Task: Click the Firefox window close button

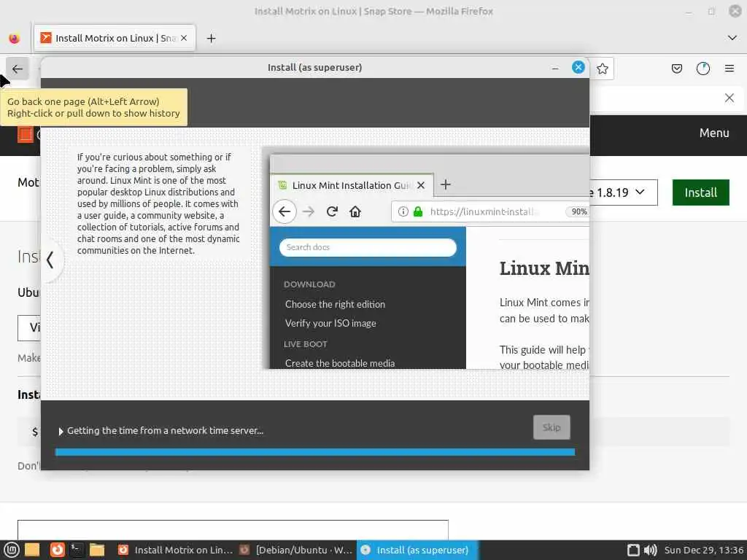Action: point(735,11)
